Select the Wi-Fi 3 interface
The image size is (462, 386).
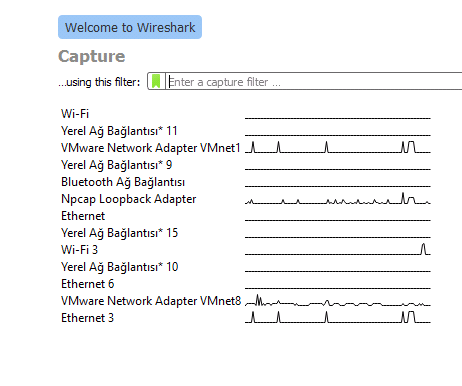click(x=79, y=250)
